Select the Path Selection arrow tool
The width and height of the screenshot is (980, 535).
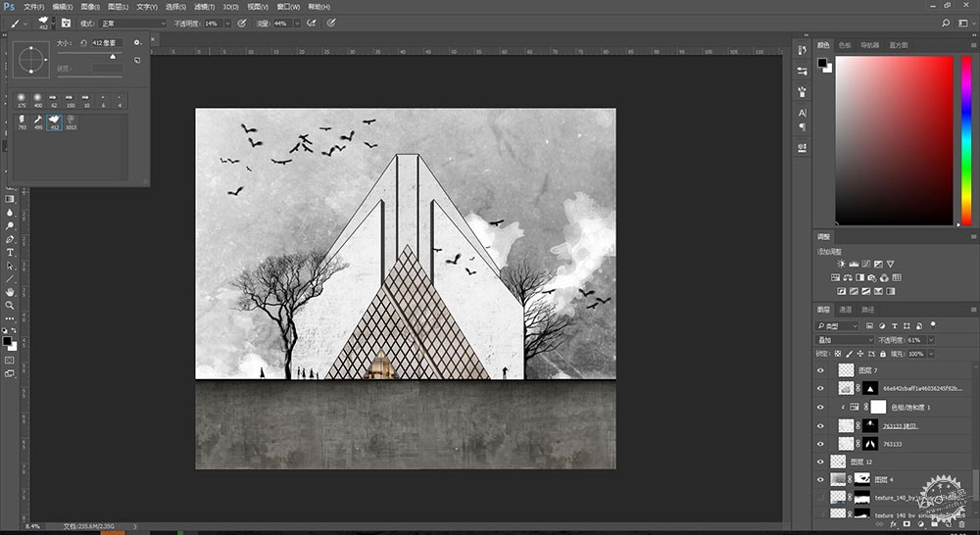[x=10, y=266]
